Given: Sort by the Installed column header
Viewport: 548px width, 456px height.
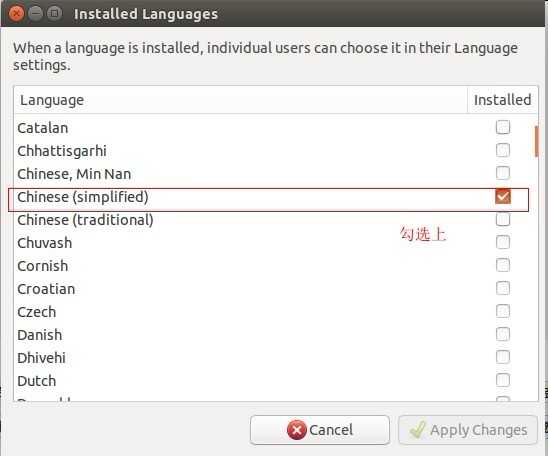Looking at the screenshot, I should [x=503, y=100].
